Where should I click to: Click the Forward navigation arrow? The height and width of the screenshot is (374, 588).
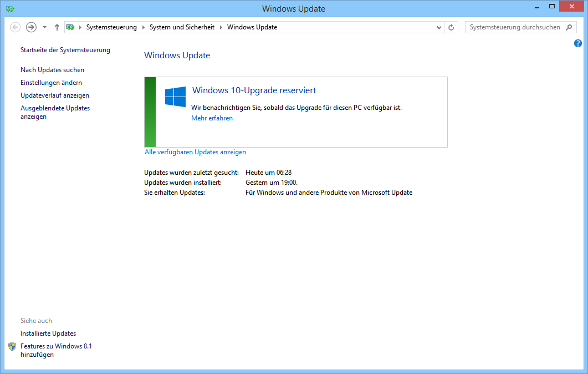31,27
